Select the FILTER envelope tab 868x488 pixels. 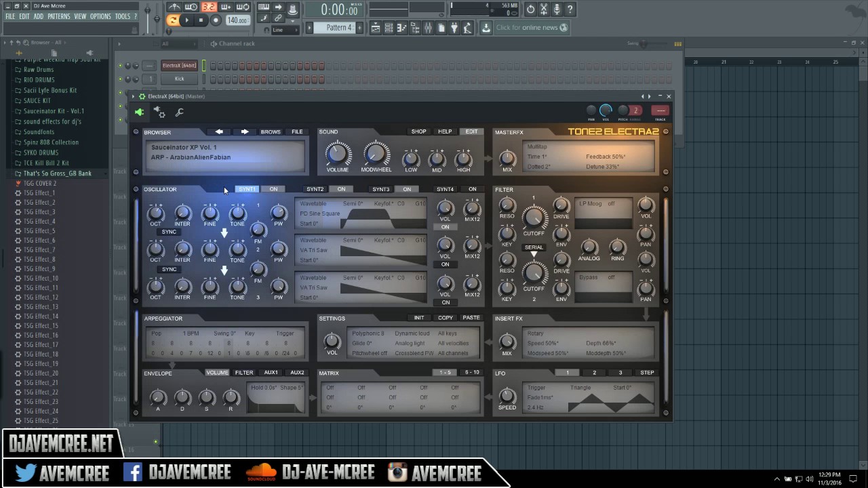[244, 373]
